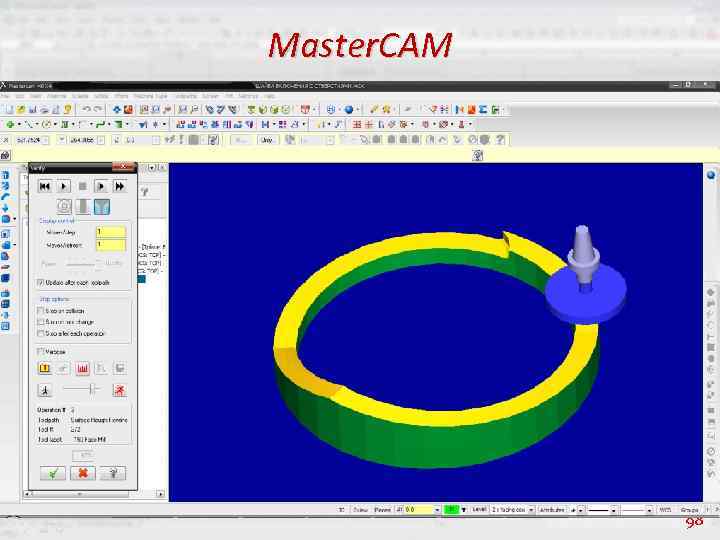Enable Stop on collision option
The image size is (720, 540).
(40, 311)
